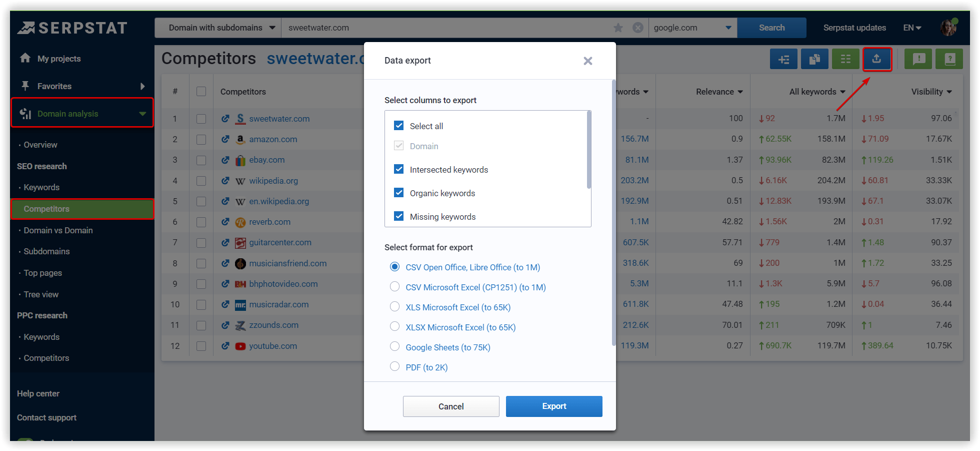Select XLSX Microsoft Excel format option
The image size is (980, 451).
pos(395,327)
